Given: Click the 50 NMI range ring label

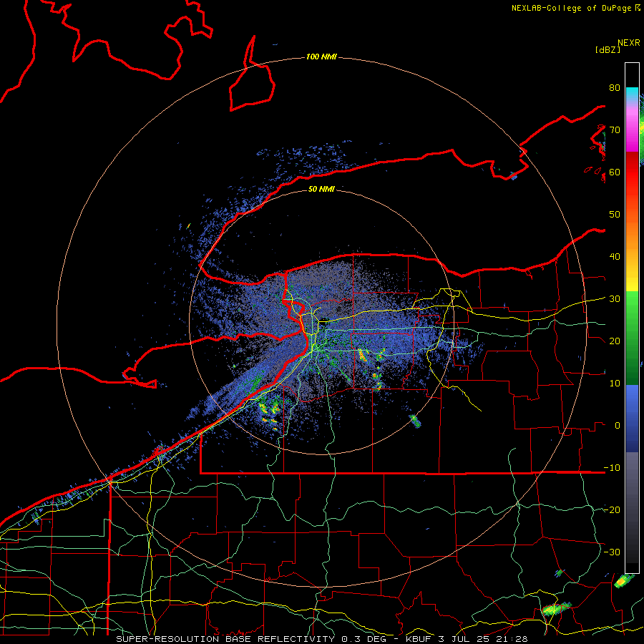Looking at the screenshot, I should [321, 190].
